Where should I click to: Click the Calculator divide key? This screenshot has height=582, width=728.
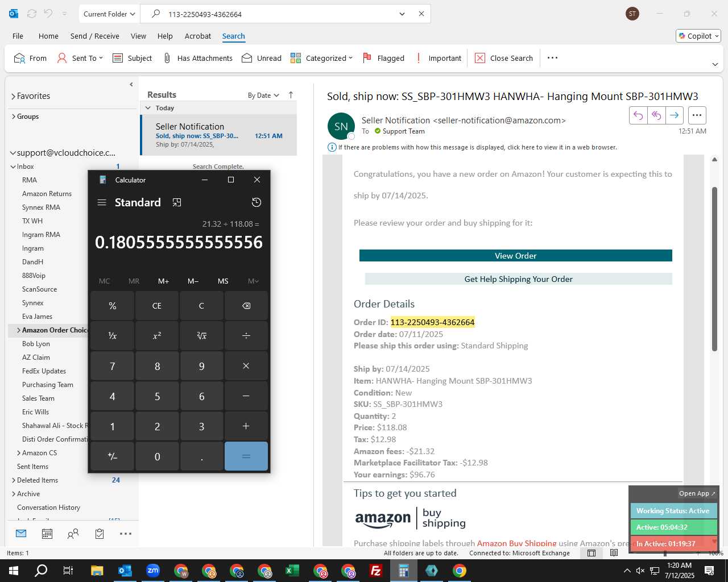pos(246,336)
